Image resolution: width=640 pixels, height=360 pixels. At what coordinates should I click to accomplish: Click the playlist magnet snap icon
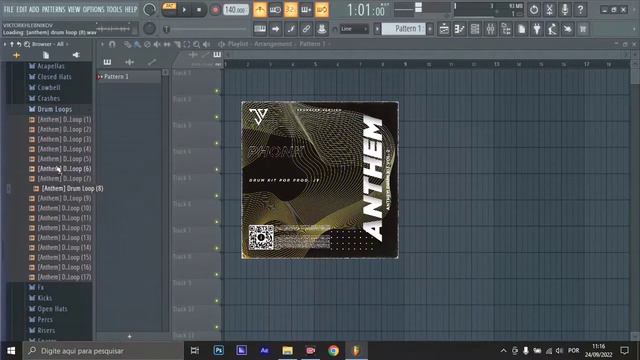coord(112,44)
